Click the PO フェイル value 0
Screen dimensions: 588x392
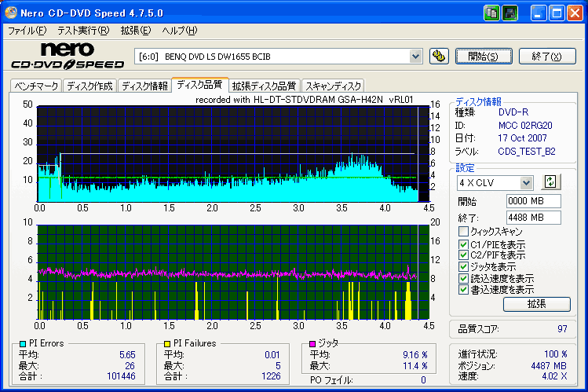423,380
